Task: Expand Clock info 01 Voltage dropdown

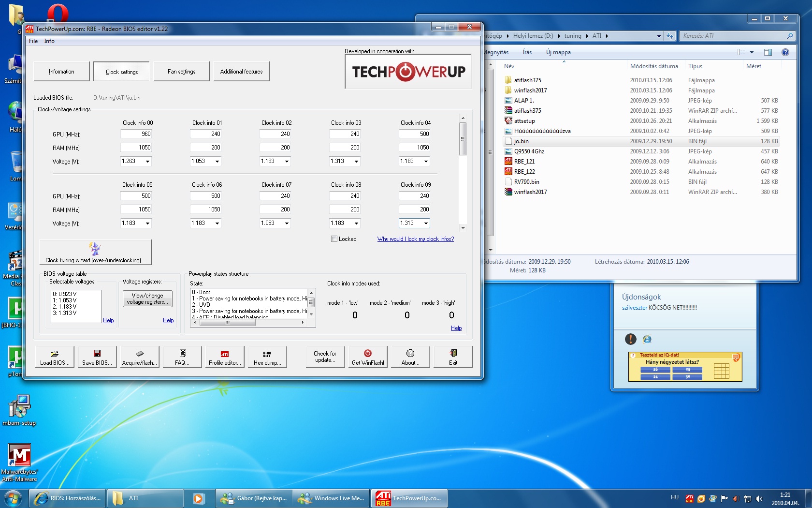Action: coord(217,161)
